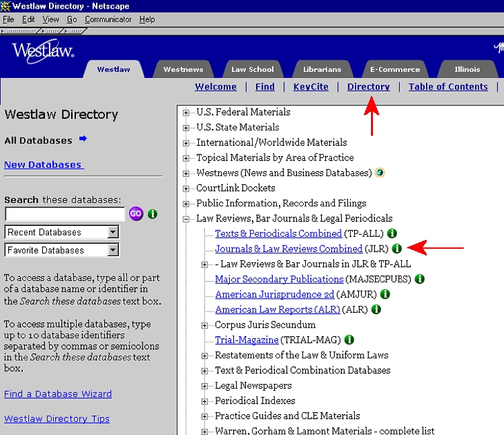Click the KeyCite link
Viewport: 504px width, 435px height.
tap(311, 87)
